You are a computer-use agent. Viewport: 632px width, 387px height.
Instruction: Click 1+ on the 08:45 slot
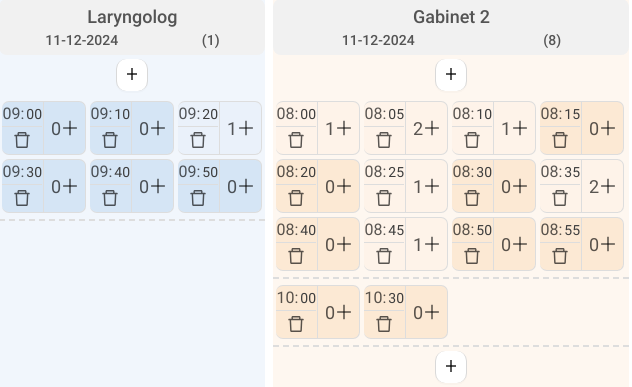(x=426, y=244)
